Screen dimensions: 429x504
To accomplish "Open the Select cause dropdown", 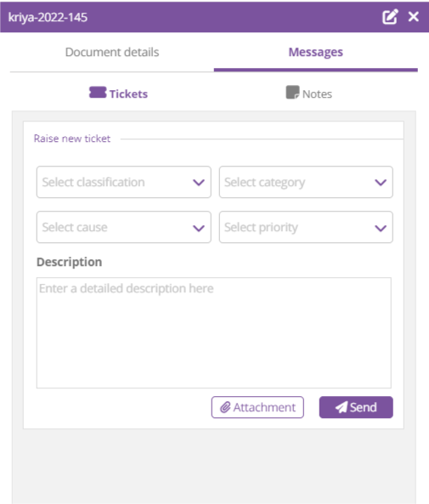I will (x=124, y=227).
